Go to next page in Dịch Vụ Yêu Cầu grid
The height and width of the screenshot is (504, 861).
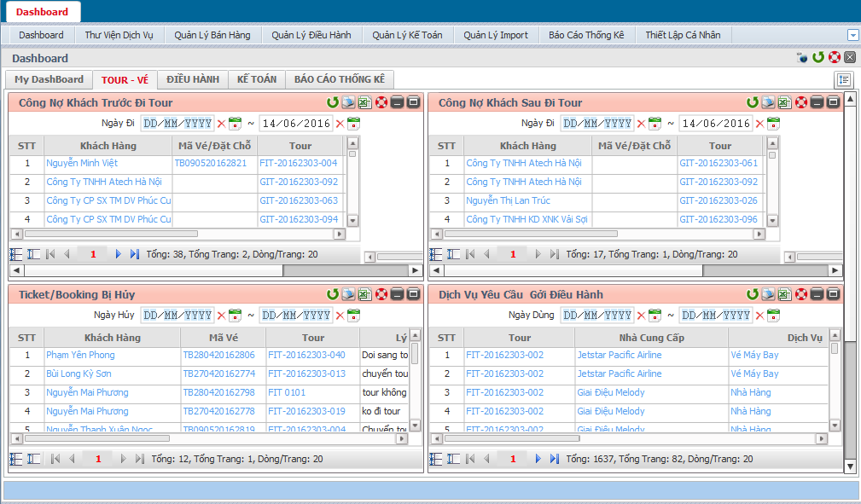(x=538, y=459)
